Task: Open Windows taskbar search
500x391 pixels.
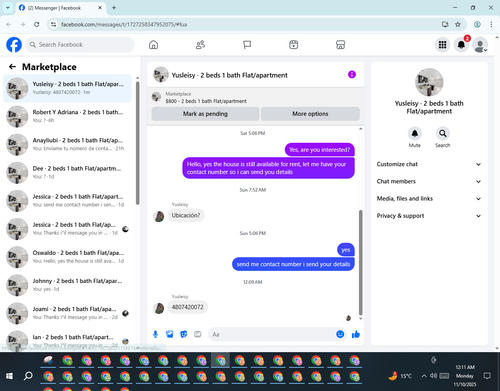Action: click(x=28, y=376)
